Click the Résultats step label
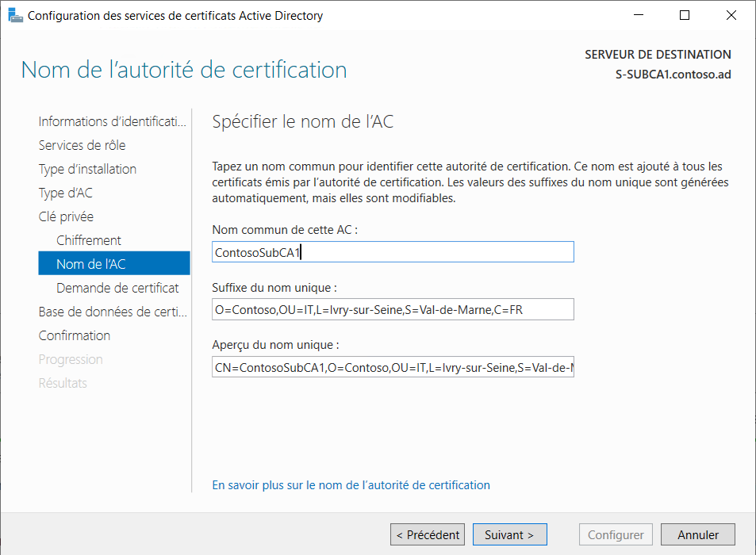 tap(63, 383)
